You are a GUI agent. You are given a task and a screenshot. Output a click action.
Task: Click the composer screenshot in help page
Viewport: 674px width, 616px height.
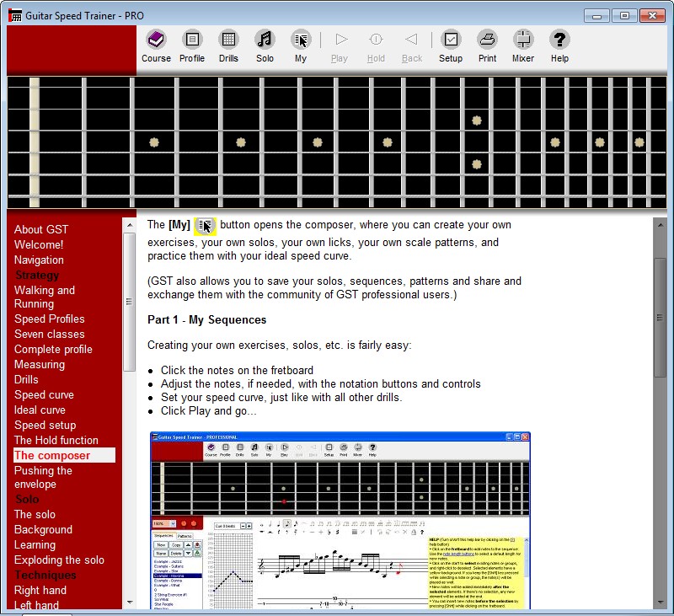(340, 520)
